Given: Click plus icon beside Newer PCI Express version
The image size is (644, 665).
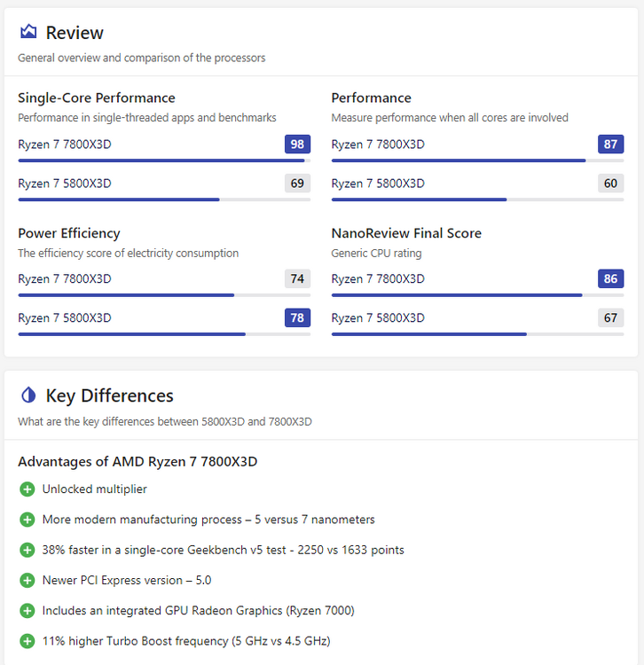Looking at the screenshot, I should pos(27,580).
